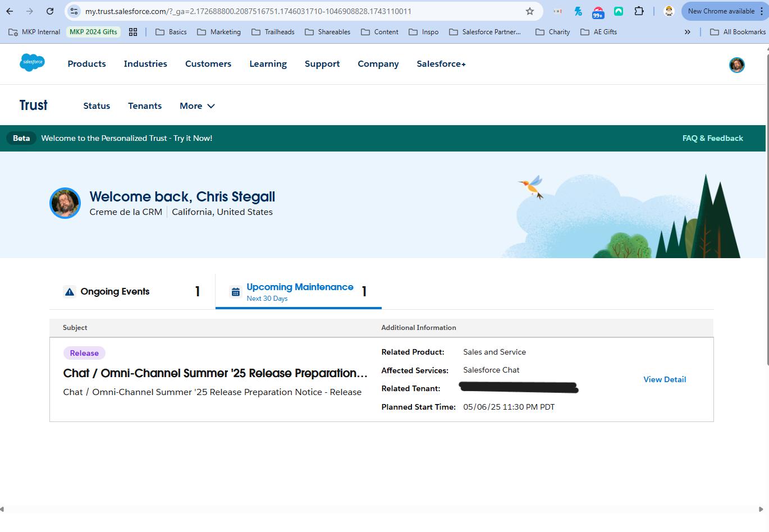
Task: Open the FAQ & Feedback link
Action: coord(712,139)
